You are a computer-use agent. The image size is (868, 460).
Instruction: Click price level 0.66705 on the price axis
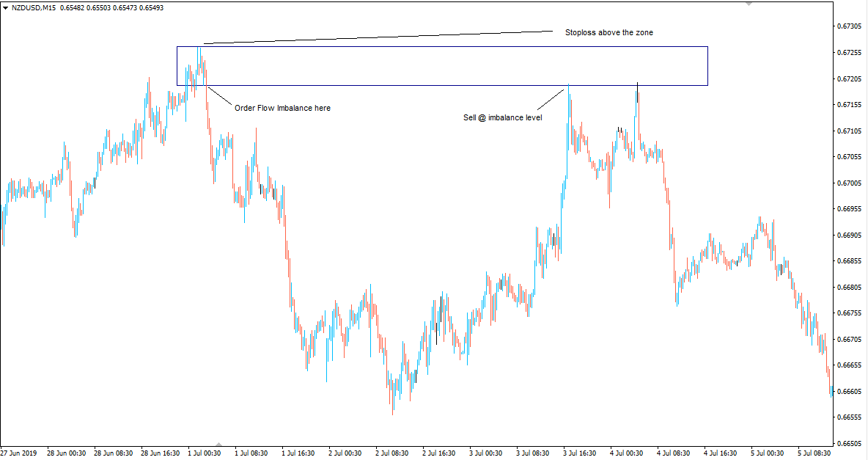click(849, 339)
